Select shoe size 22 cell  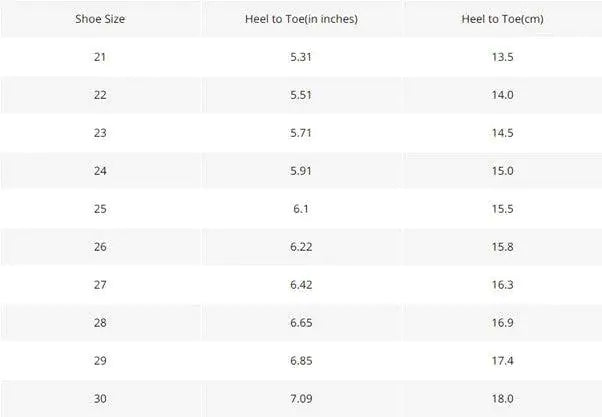[99, 95]
